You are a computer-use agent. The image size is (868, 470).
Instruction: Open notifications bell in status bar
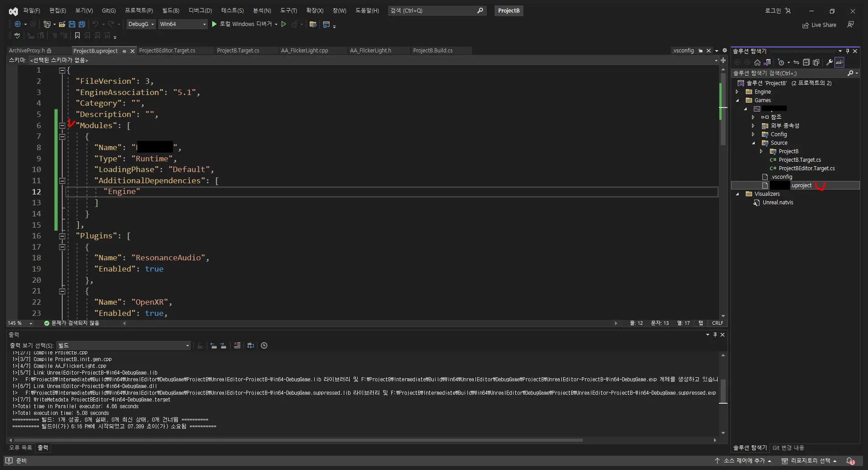pos(851,461)
